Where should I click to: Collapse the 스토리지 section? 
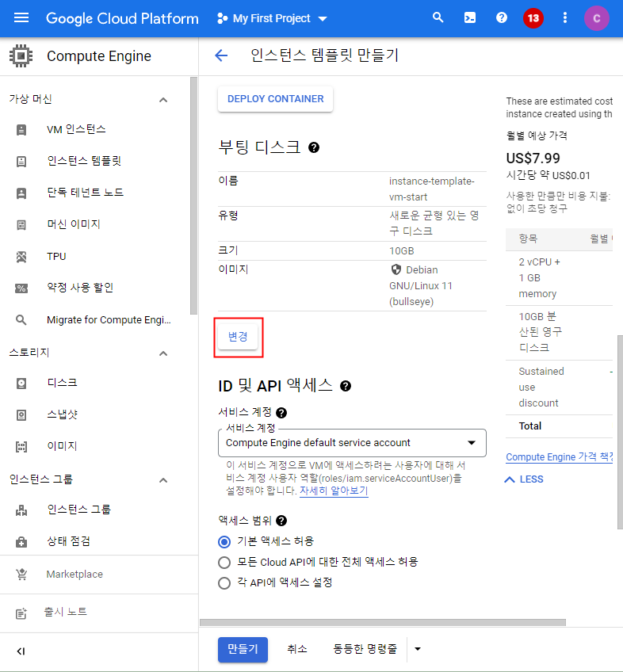click(163, 353)
